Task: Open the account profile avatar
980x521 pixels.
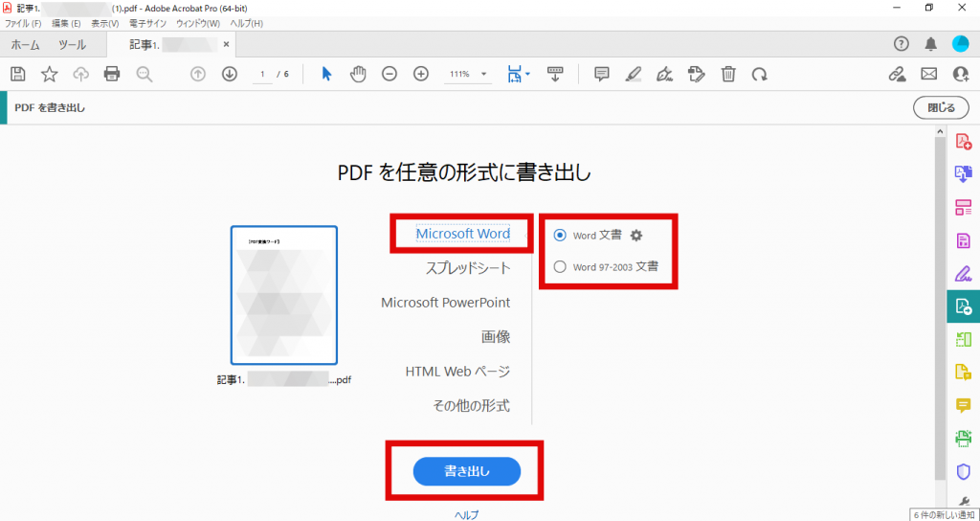Action: 961,44
